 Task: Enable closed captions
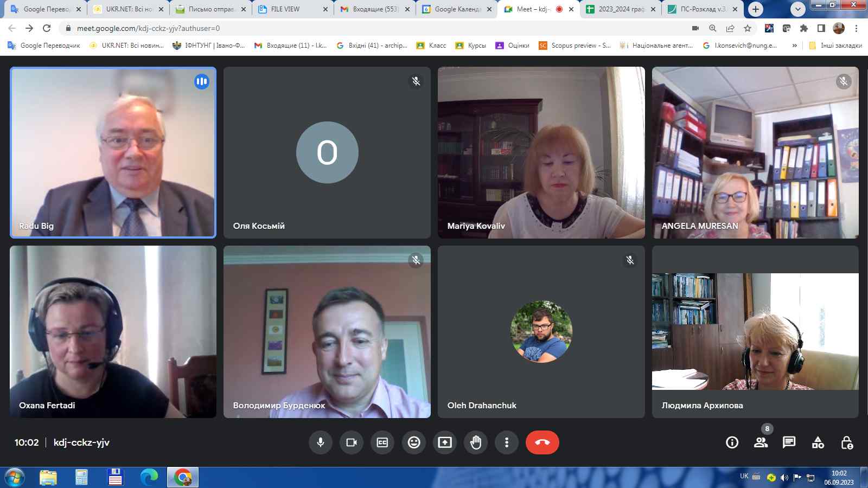382,442
